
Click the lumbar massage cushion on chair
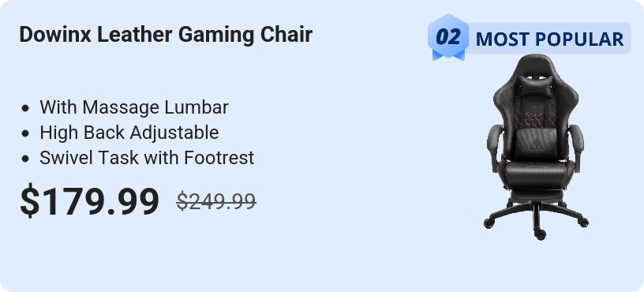[x=536, y=144]
